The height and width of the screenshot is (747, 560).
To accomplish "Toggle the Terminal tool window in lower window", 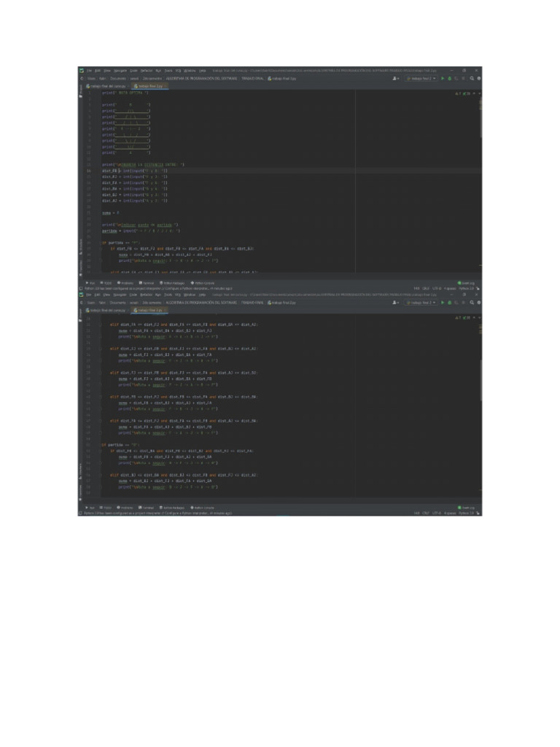I will coord(146,507).
